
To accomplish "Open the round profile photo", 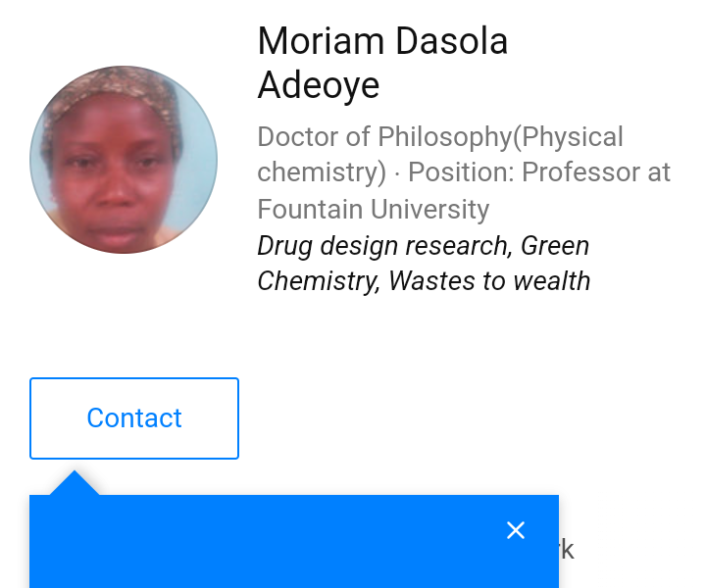I will coord(124,160).
